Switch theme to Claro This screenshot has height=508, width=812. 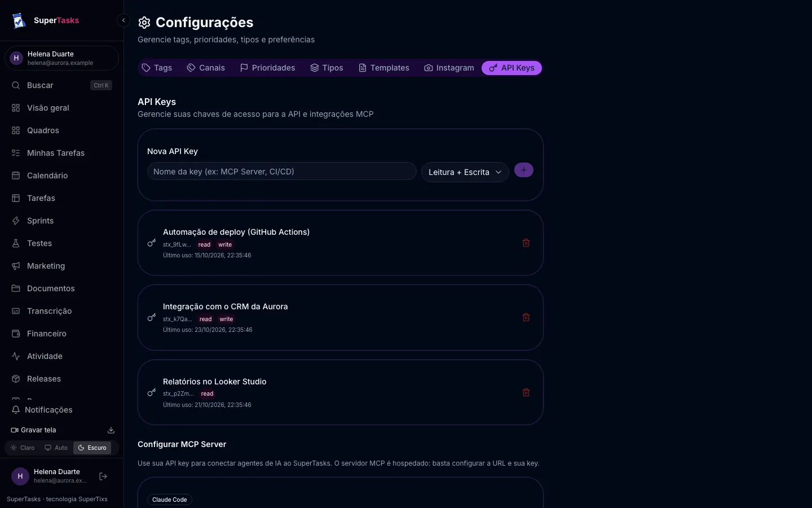23,448
